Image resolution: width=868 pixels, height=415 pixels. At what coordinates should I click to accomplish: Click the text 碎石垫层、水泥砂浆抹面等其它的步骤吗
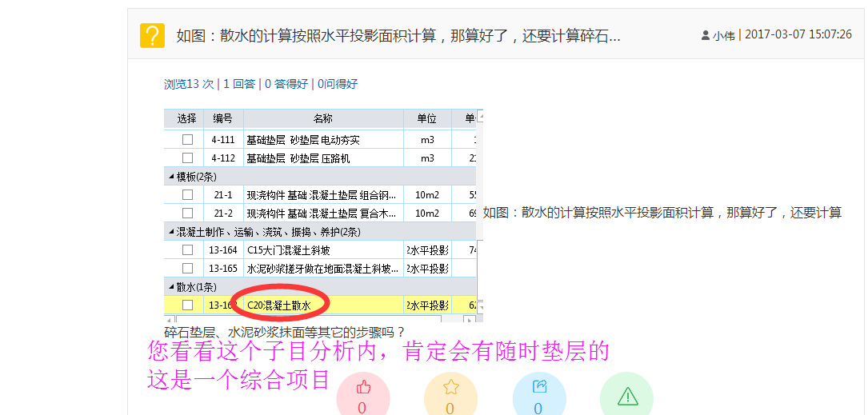pyautogui.click(x=285, y=333)
